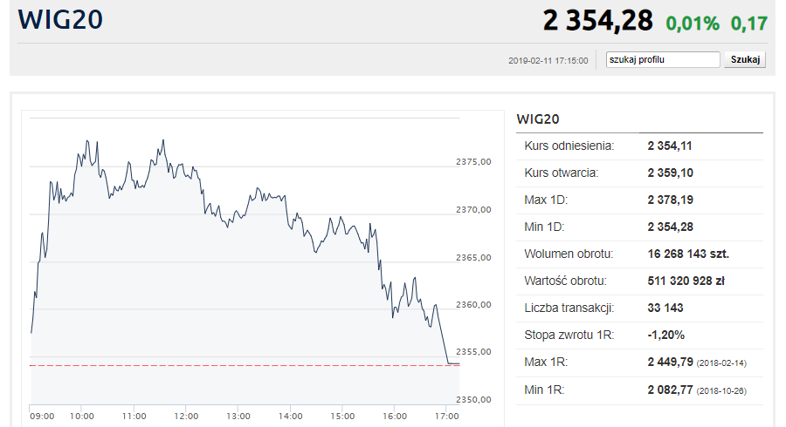This screenshot has width=786, height=427.
Task: Select the Kurs odniesienia row label
Action: click(569, 146)
